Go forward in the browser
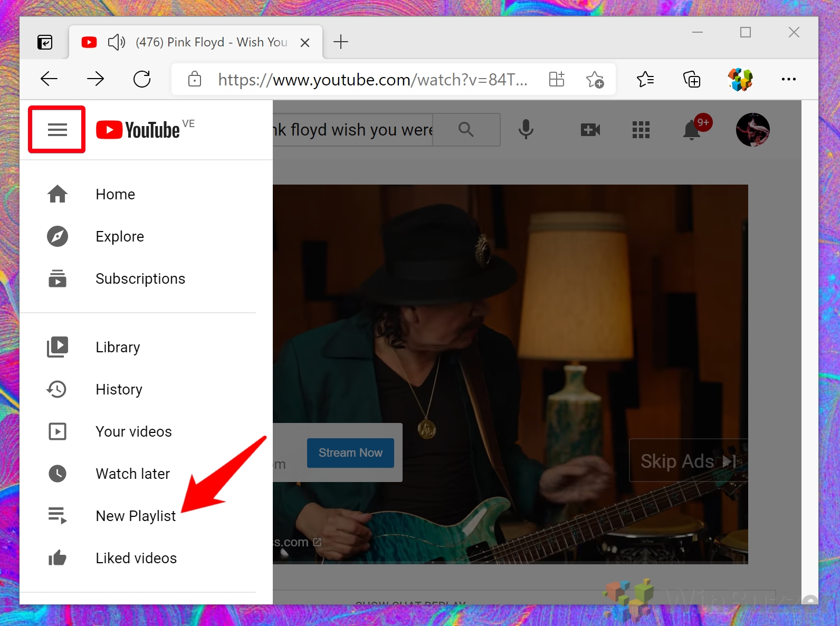 [x=96, y=79]
